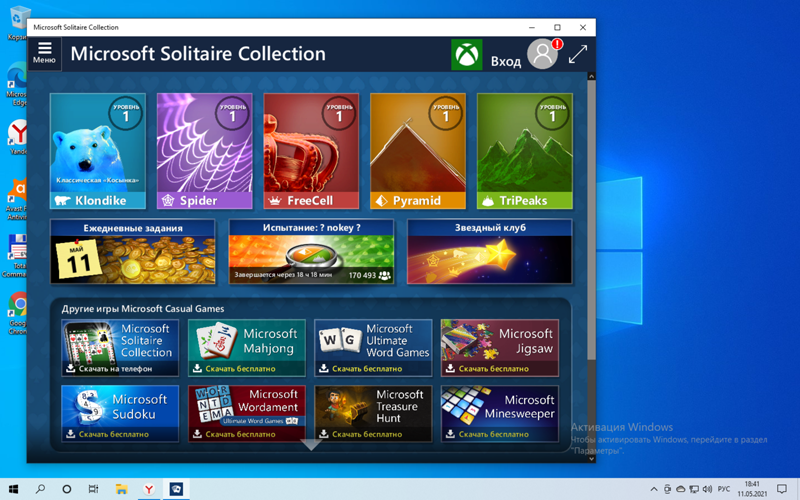Click the profile avatar icon
Image resolution: width=800 pixels, height=500 pixels.
pyautogui.click(x=543, y=54)
